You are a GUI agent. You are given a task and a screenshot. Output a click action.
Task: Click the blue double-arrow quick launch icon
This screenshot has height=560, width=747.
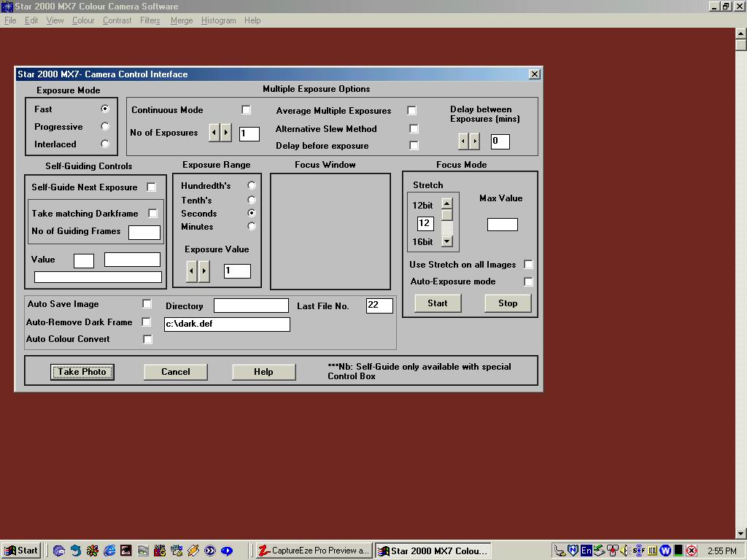click(210, 551)
